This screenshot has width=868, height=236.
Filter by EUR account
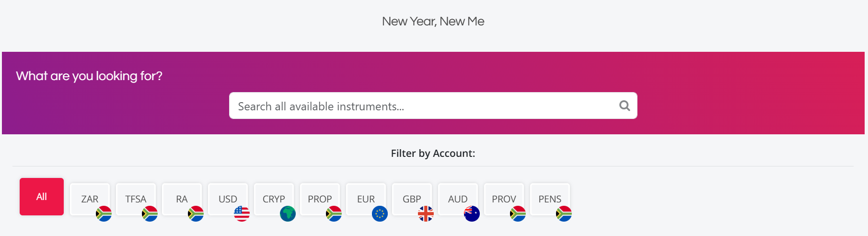pyautogui.click(x=366, y=199)
